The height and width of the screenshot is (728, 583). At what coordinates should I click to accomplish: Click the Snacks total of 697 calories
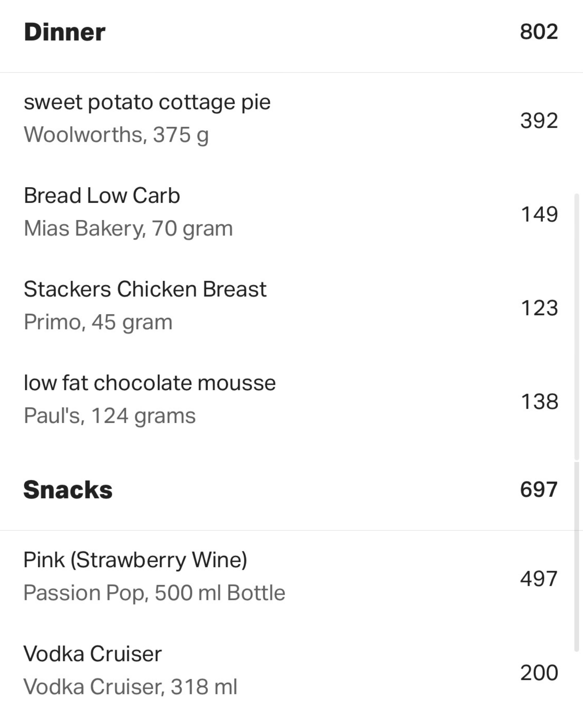539,490
